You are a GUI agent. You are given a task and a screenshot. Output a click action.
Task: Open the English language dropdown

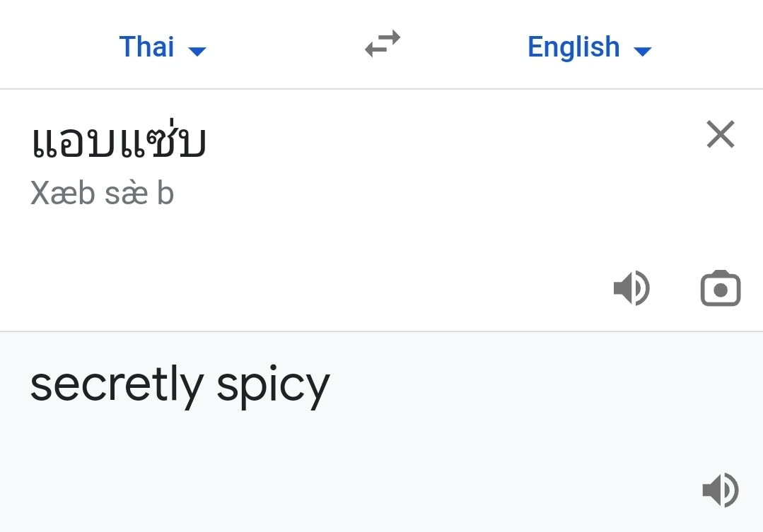(x=590, y=47)
